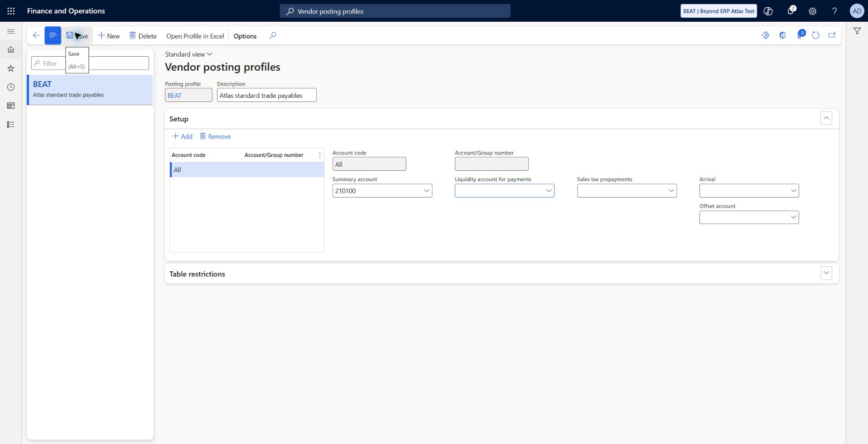This screenshot has width=868, height=444.
Task: Open grid options three-dot menu
Action: 320,155
